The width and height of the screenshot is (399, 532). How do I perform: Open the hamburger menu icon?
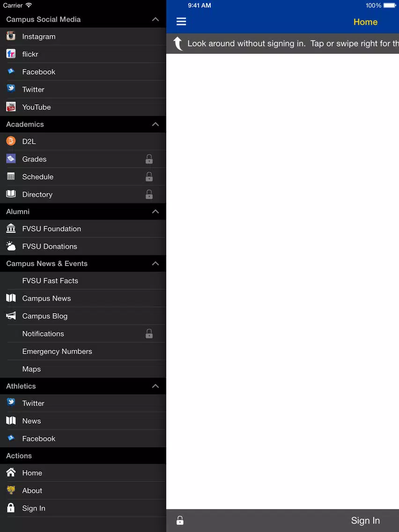[x=181, y=22]
